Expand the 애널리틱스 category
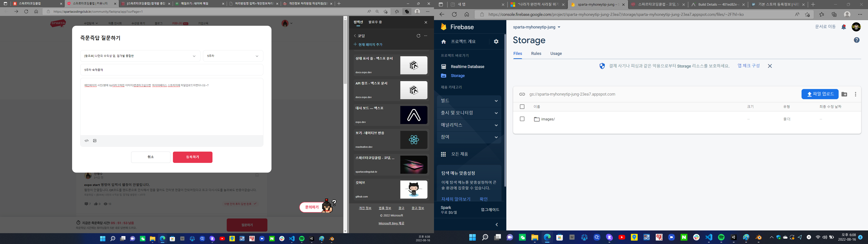 469,125
